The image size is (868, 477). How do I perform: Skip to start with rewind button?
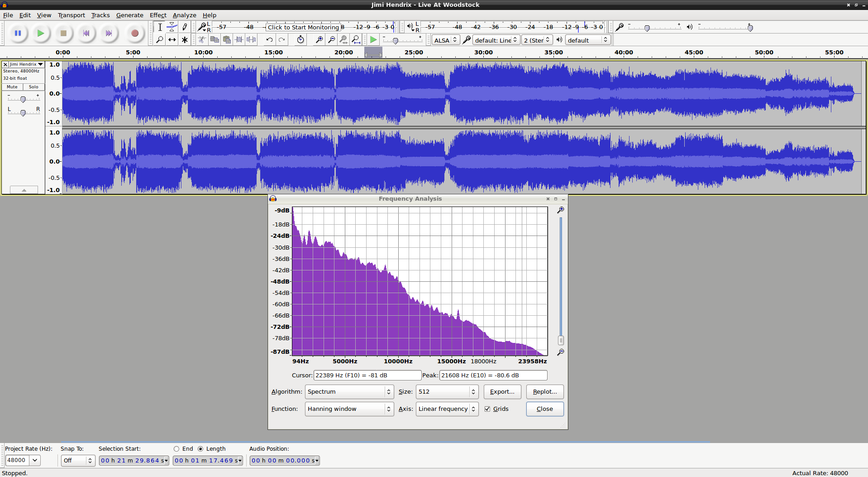pyautogui.click(x=86, y=33)
